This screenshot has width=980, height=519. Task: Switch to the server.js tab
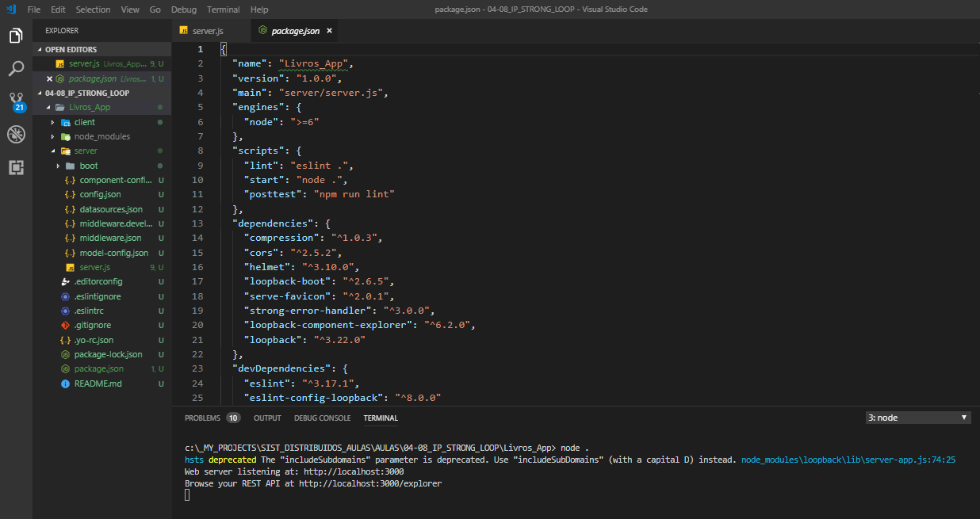coord(208,30)
